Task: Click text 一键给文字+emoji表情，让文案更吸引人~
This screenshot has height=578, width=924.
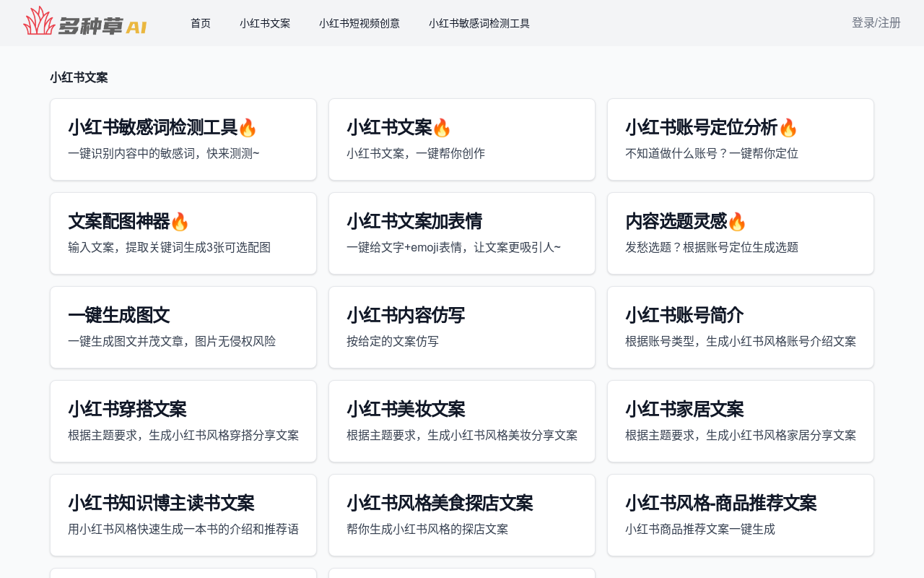Action: pyautogui.click(x=453, y=247)
